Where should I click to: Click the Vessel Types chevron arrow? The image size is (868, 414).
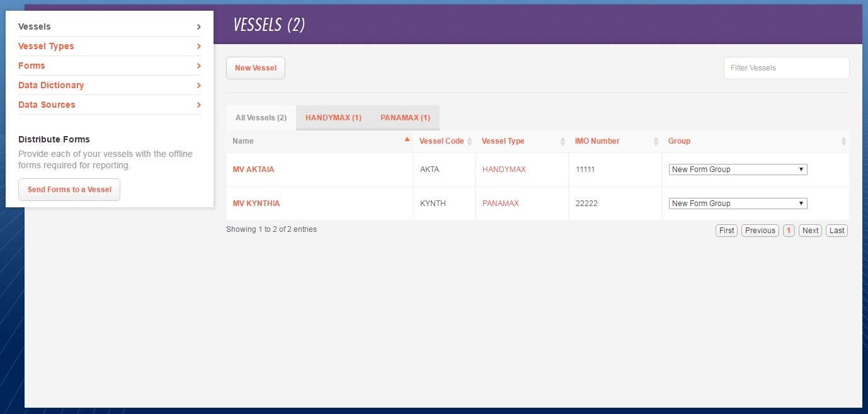point(198,46)
